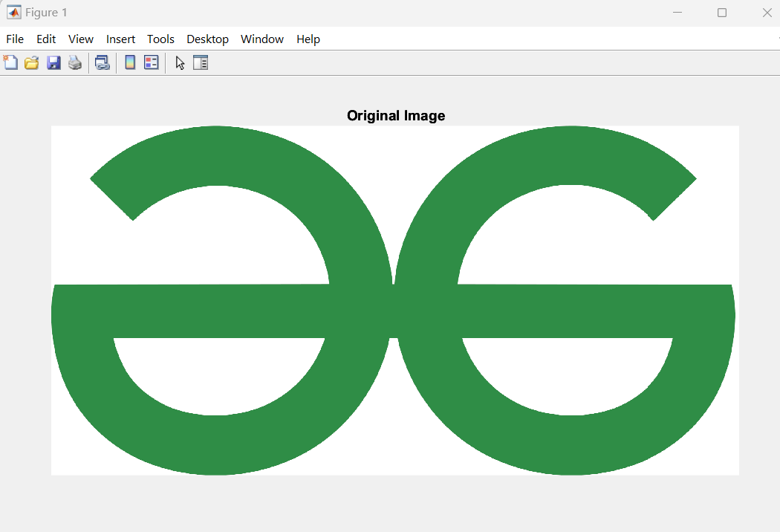Close the Figure 1 window
Viewport: 780px width, 532px height.
[767, 13]
